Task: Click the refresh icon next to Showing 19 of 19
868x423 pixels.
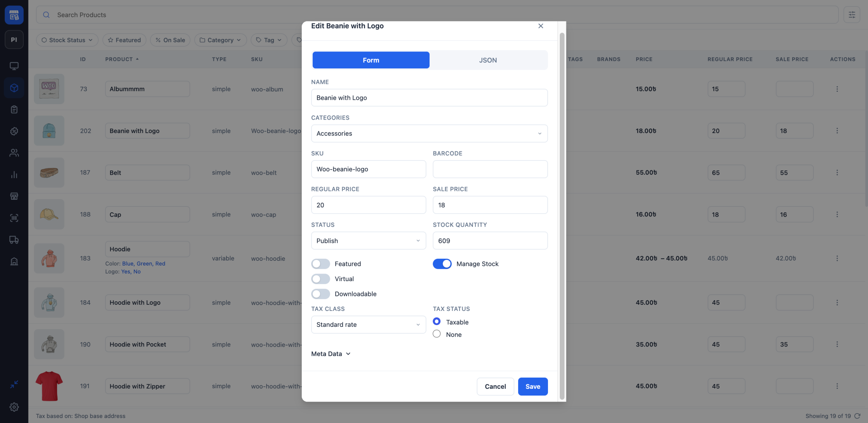Action: [857, 416]
